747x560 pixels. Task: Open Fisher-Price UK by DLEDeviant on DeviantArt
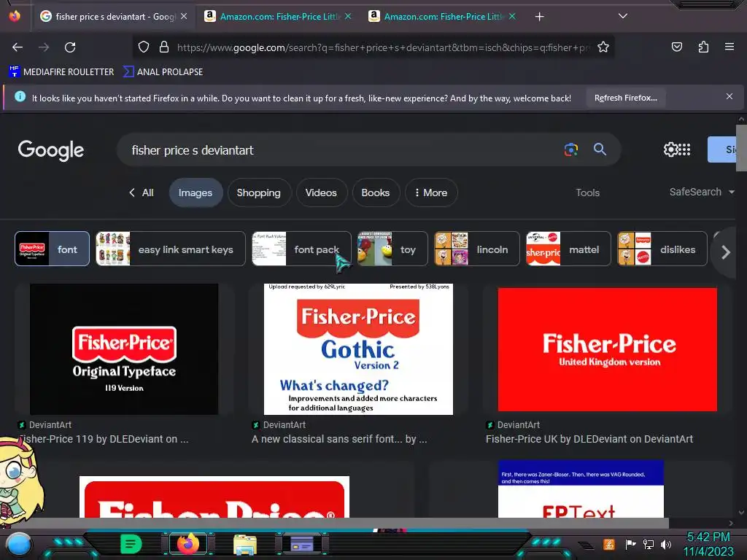589,439
